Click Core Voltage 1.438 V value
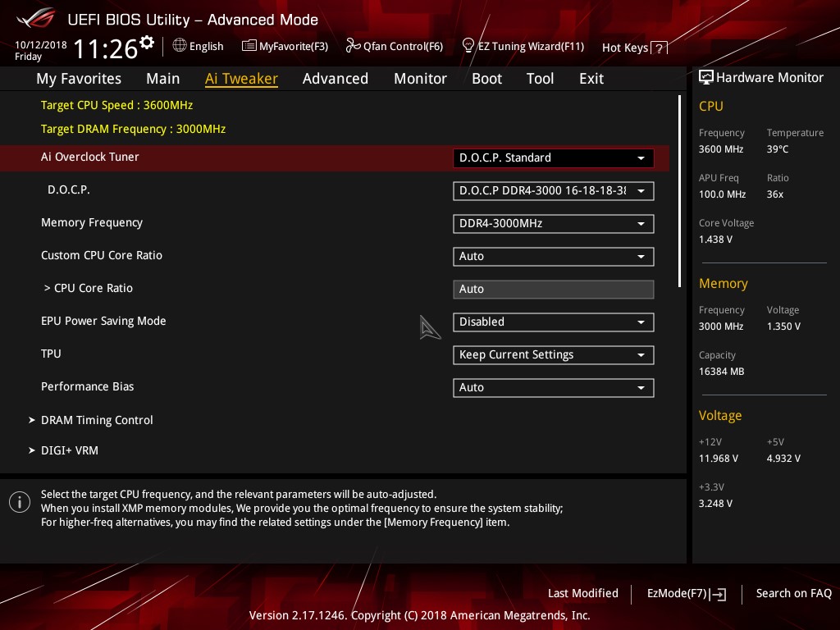The width and height of the screenshot is (840, 630). point(715,240)
